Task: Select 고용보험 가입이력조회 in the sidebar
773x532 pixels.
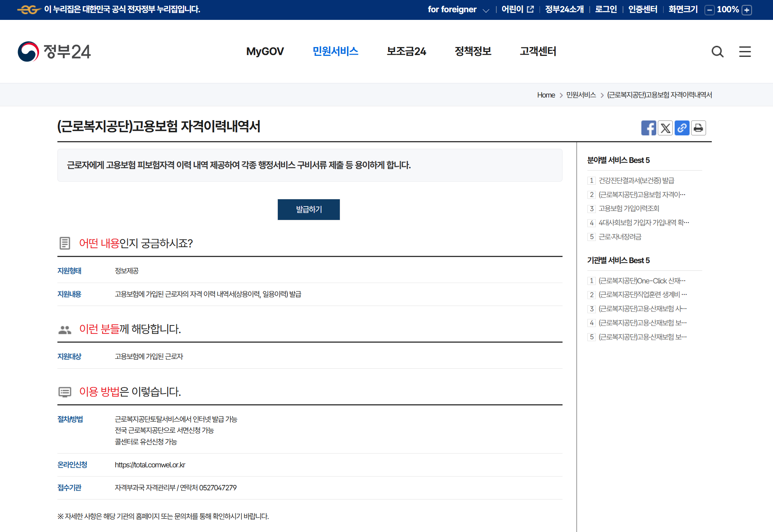Action: 629,208
